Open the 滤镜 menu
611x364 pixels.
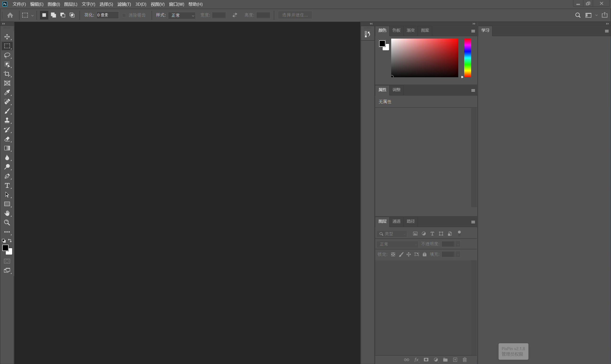(x=124, y=4)
